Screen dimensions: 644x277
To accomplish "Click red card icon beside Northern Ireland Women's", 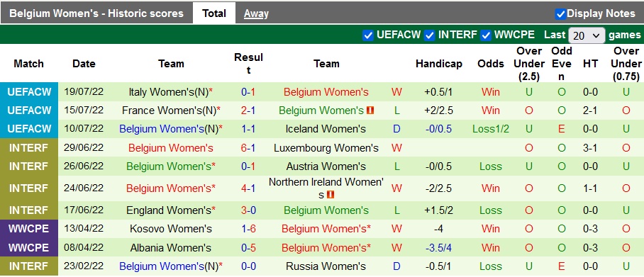I will point(331,195).
